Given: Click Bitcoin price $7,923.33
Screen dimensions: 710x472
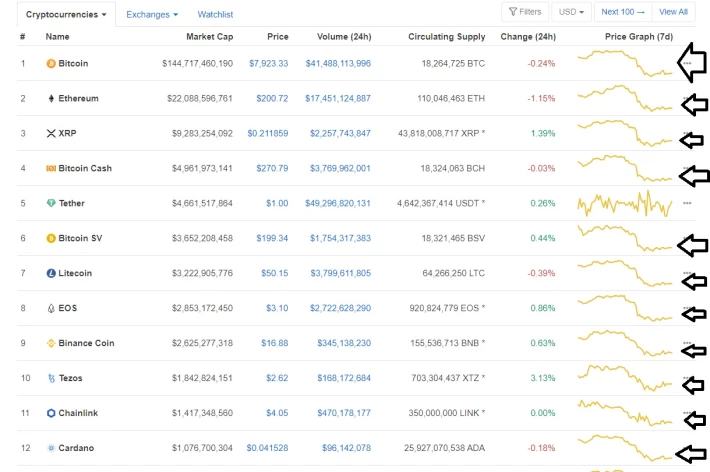Looking at the screenshot, I should pyautogui.click(x=269, y=63).
